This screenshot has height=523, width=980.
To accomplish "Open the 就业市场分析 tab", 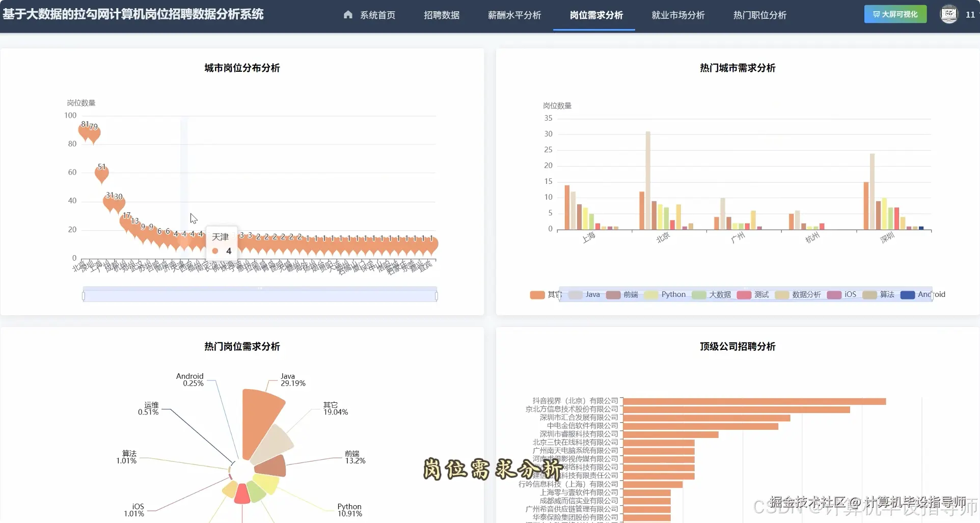I will tap(678, 15).
